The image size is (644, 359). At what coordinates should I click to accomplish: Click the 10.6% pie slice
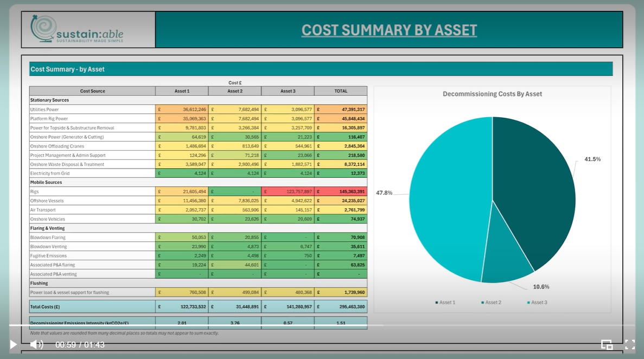pos(507,263)
